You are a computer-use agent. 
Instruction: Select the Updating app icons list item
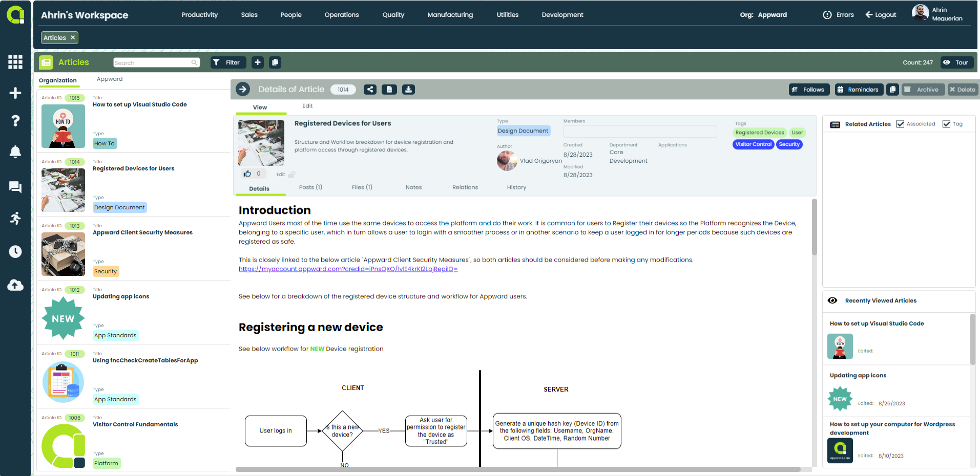coord(134,312)
